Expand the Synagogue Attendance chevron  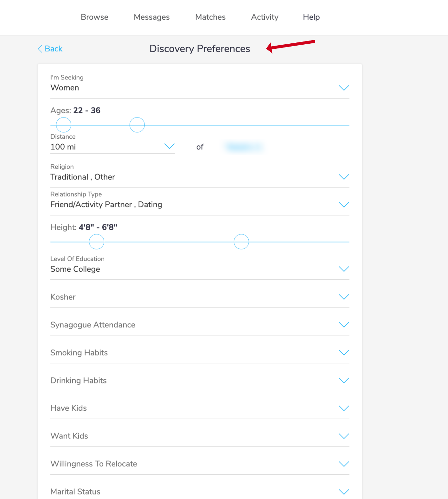(x=344, y=325)
